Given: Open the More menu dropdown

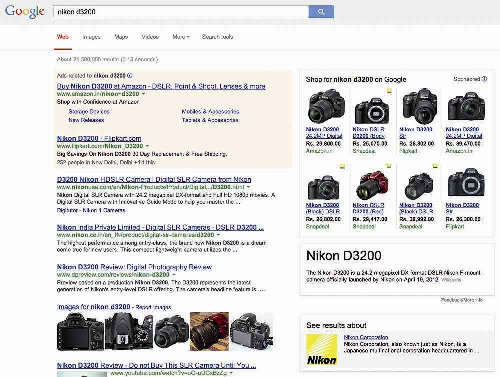Looking at the screenshot, I should pyautogui.click(x=181, y=37).
